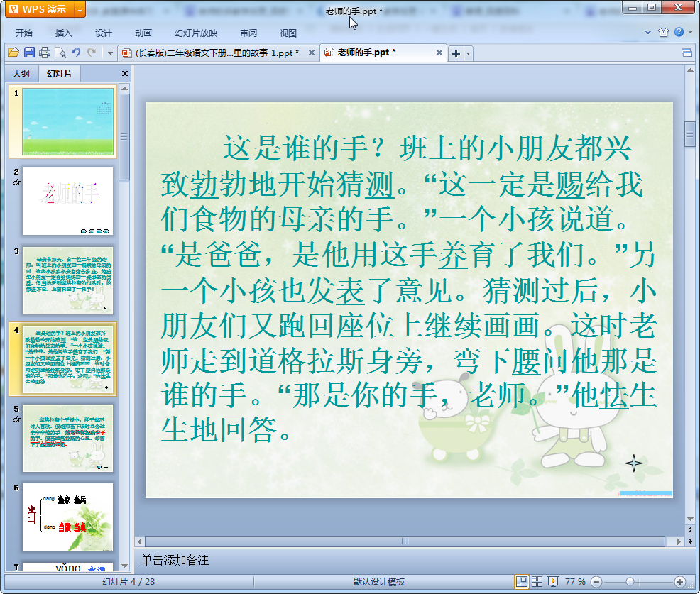Click the Undo arrow icon
The width and height of the screenshot is (700, 594).
coord(76,53)
